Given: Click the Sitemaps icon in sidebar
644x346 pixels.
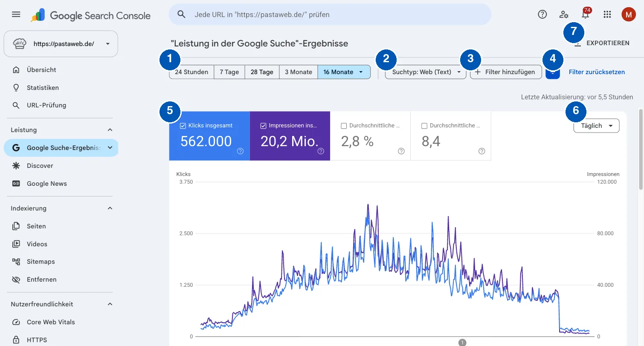Looking at the screenshot, I should pyautogui.click(x=16, y=262).
